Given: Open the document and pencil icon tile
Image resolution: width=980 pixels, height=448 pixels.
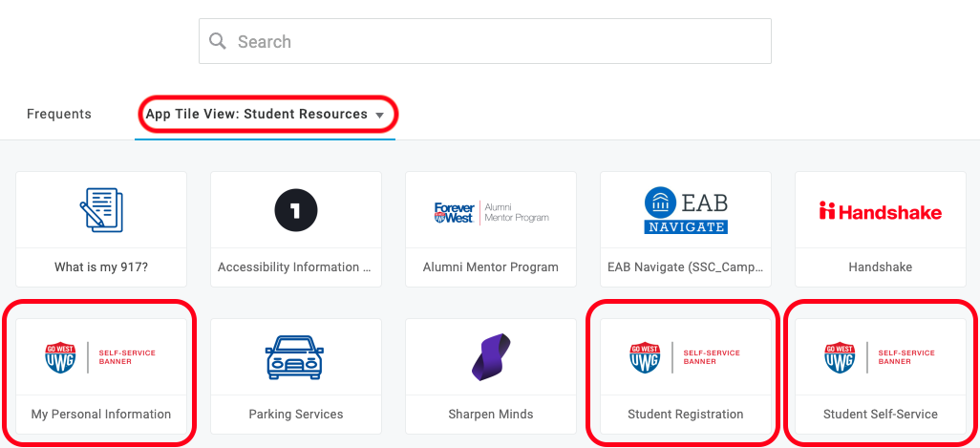Looking at the screenshot, I should point(101,210).
